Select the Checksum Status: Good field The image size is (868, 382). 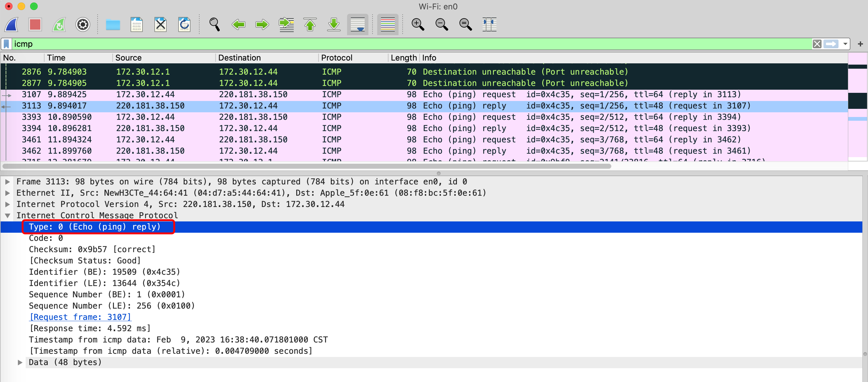click(431, 261)
